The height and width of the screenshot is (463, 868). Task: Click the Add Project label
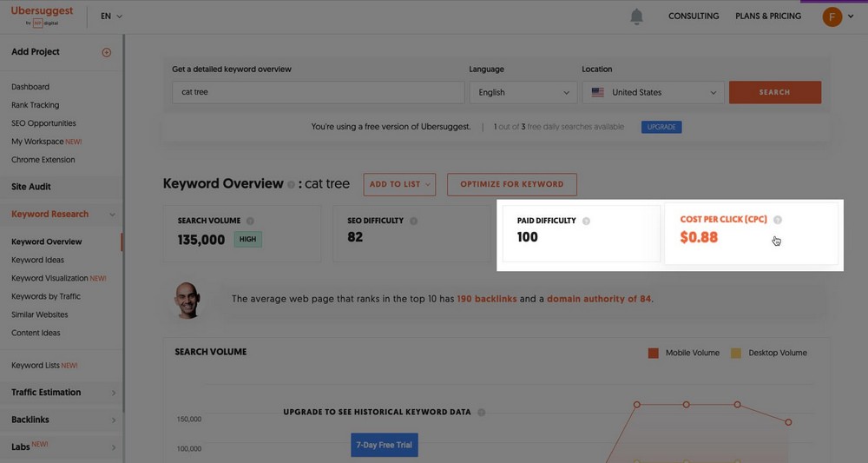click(x=36, y=52)
